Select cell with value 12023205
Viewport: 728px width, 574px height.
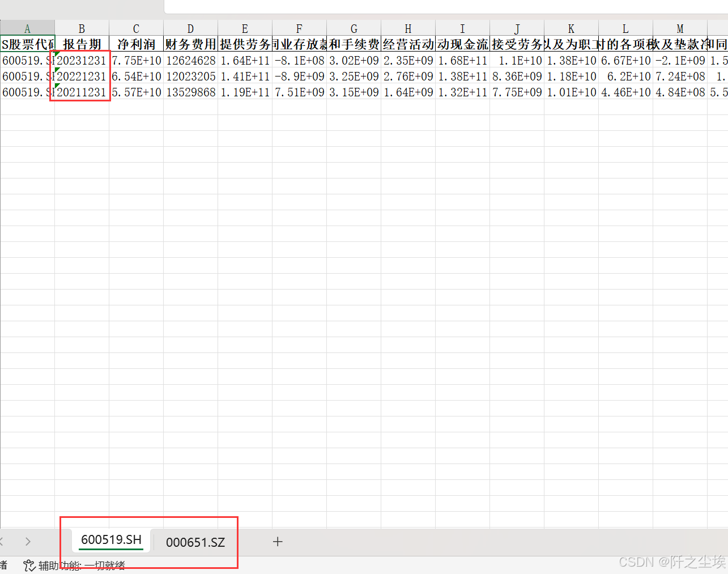190,76
